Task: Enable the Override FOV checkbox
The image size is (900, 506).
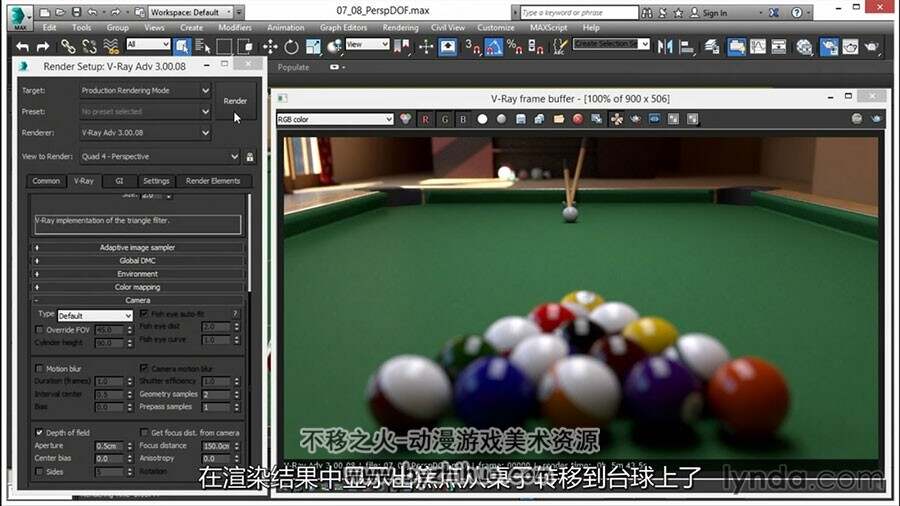Action: (x=39, y=330)
